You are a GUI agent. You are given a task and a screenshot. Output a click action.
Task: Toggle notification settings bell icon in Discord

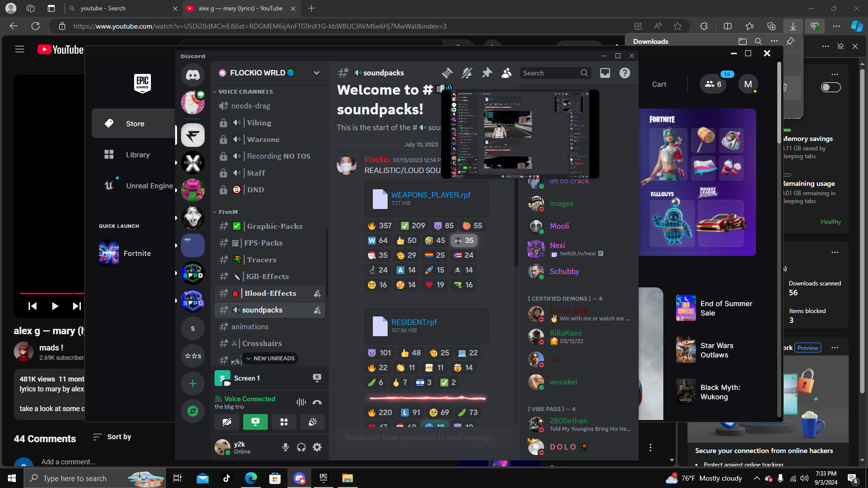pyautogui.click(x=467, y=73)
